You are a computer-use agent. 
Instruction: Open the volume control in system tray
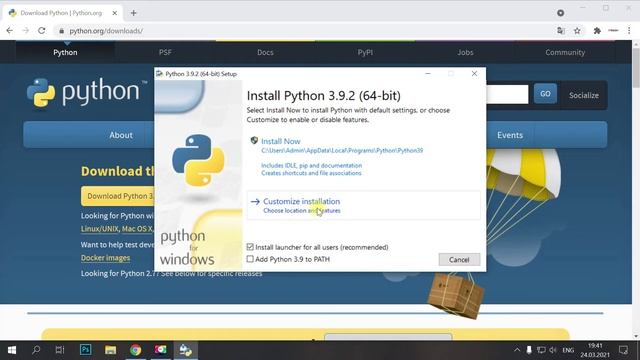click(553, 350)
